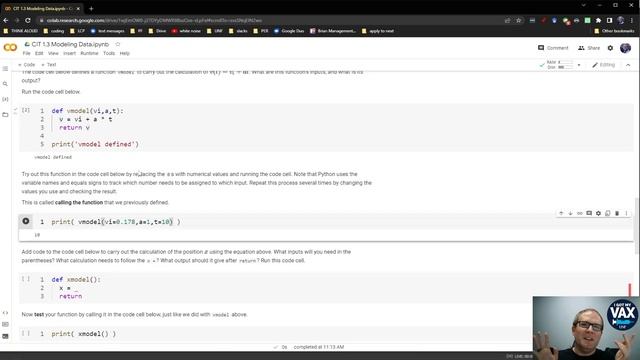Add a new Text cell
640x360 pixels.
49,64
